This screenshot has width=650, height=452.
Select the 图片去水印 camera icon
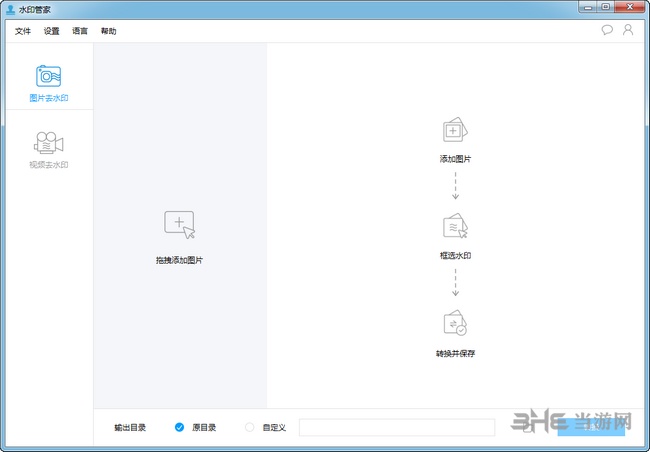point(49,76)
